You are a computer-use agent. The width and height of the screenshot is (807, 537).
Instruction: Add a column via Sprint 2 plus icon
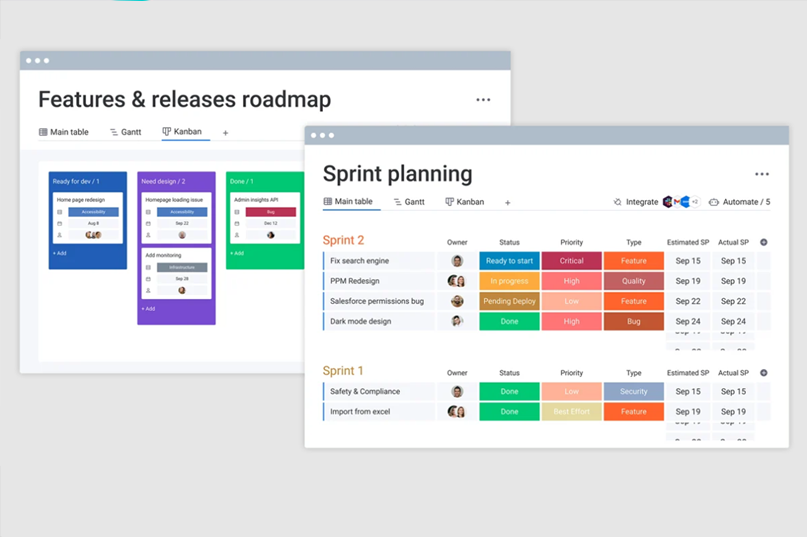coord(764,242)
